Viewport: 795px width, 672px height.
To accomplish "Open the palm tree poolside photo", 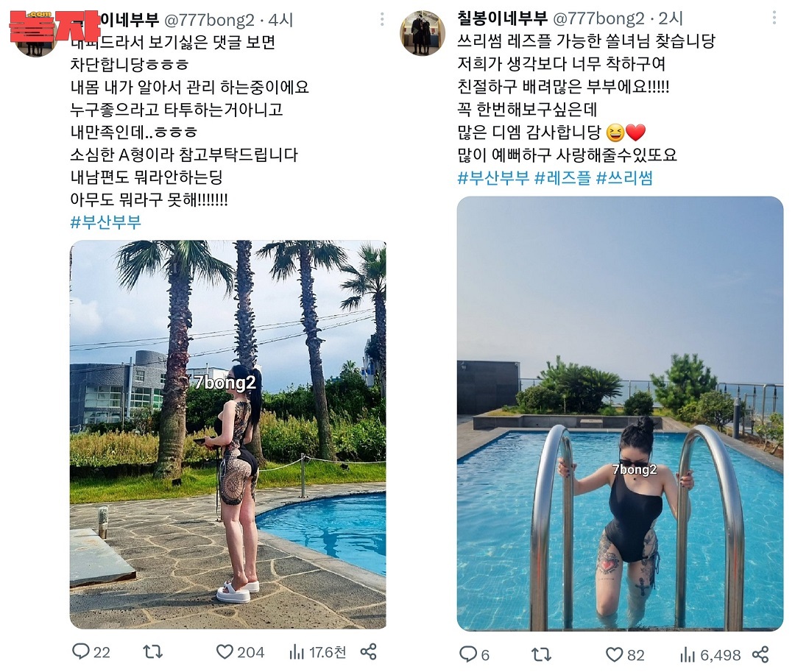I will pos(227,434).
